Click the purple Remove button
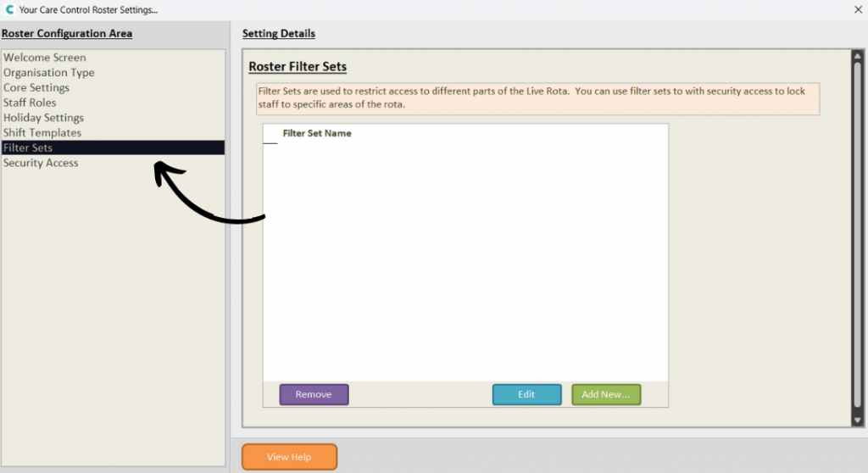This screenshot has width=868, height=473. coord(314,394)
